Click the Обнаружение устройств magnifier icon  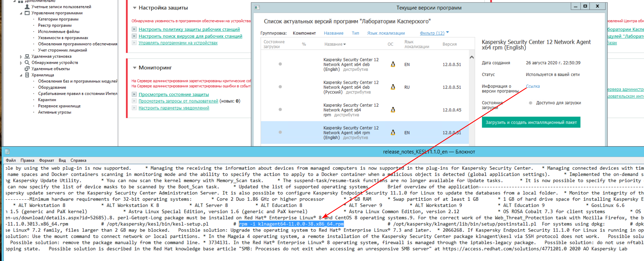(x=27, y=62)
